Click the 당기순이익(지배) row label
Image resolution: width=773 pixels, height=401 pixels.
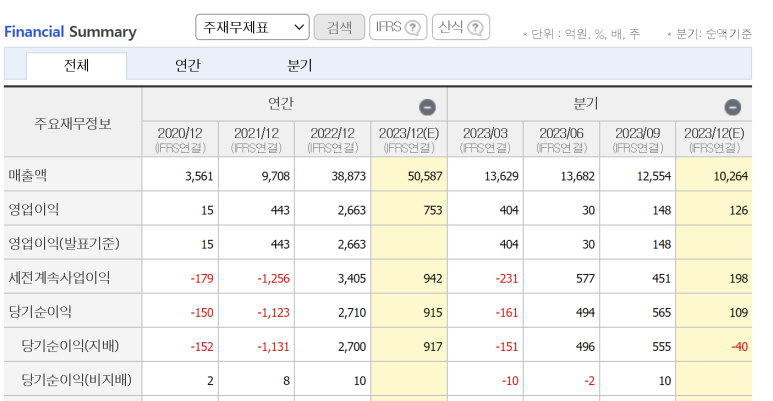[x=70, y=345]
